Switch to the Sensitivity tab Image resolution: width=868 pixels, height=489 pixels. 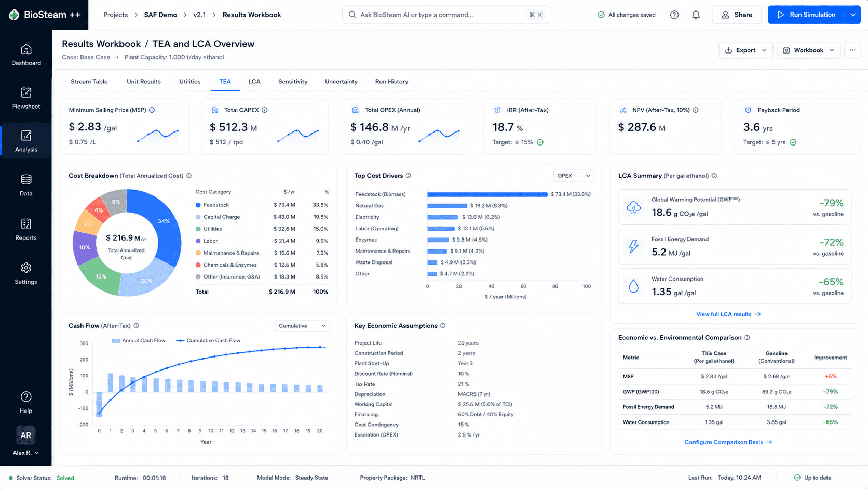(293, 82)
